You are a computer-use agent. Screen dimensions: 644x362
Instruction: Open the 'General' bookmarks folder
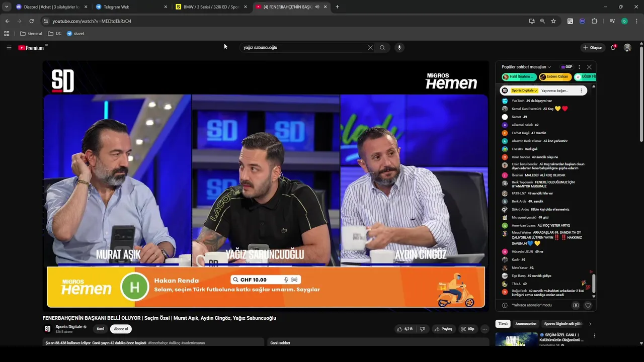point(31,34)
